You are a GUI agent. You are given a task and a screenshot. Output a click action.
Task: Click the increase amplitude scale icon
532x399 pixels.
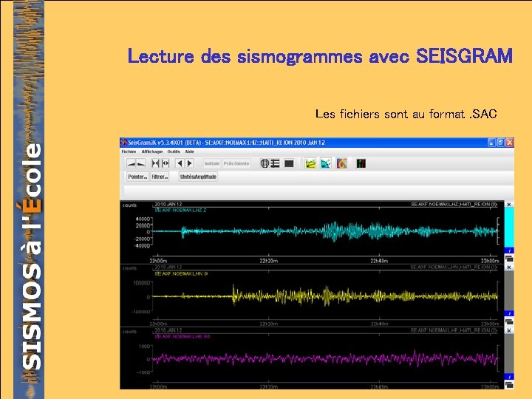pyautogui.click(x=131, y=163)
